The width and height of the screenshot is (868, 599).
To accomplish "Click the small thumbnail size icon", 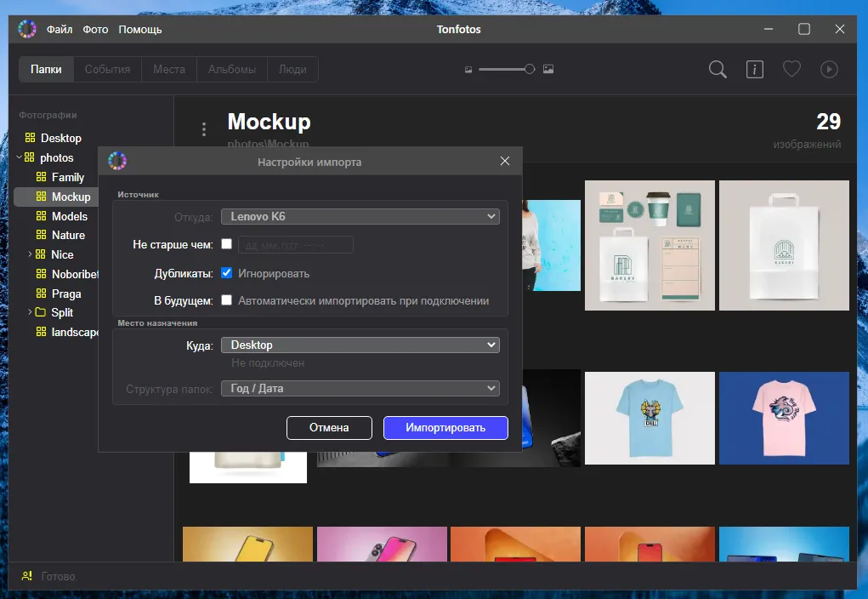I will (x=468, y=70).
